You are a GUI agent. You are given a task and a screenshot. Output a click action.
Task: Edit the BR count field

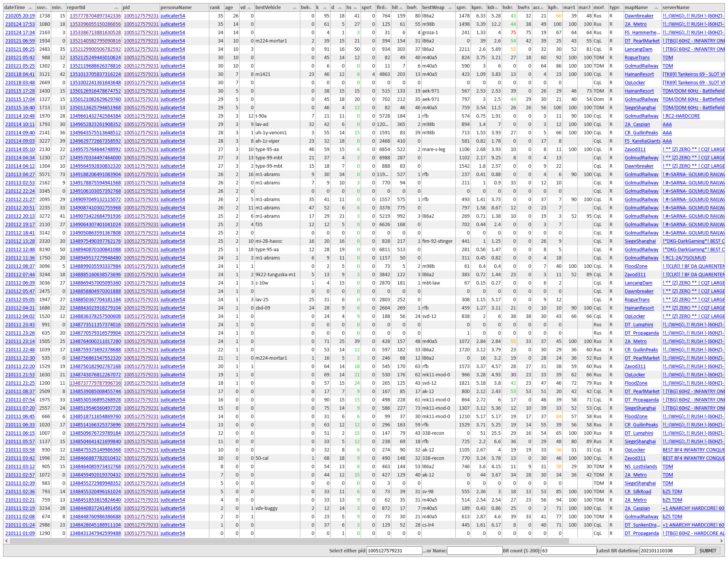pyautogui.click(x=569, y=550)
